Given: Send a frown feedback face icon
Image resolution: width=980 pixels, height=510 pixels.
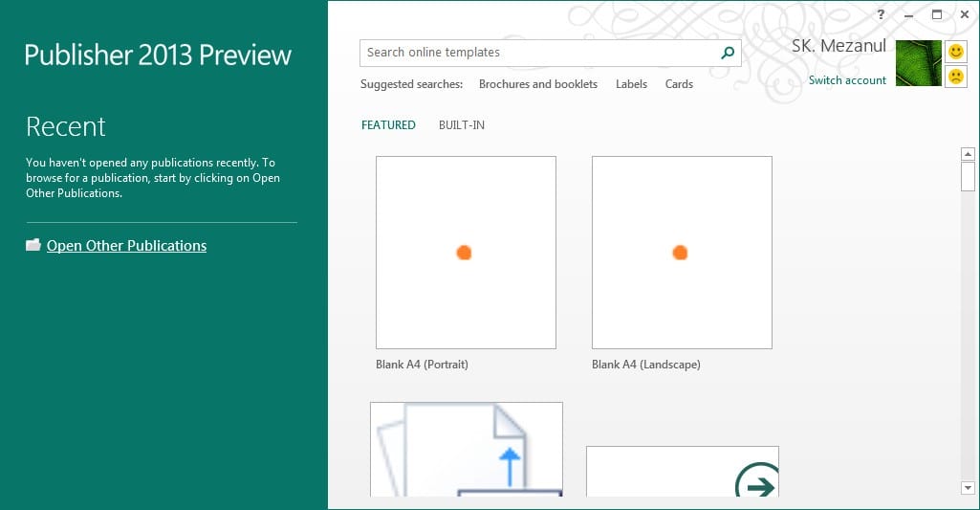Looking at the screenshot, I should pos(956,77).
